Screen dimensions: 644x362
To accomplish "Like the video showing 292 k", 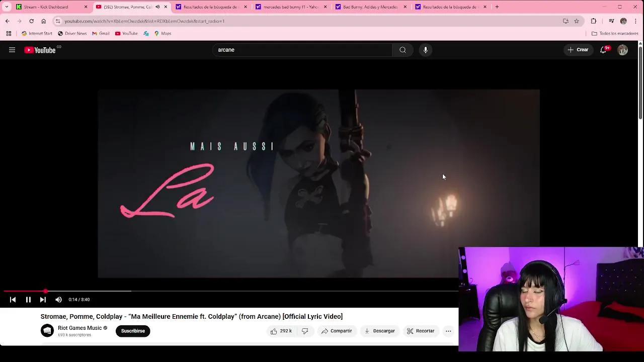I will click(x=281, y=331).
